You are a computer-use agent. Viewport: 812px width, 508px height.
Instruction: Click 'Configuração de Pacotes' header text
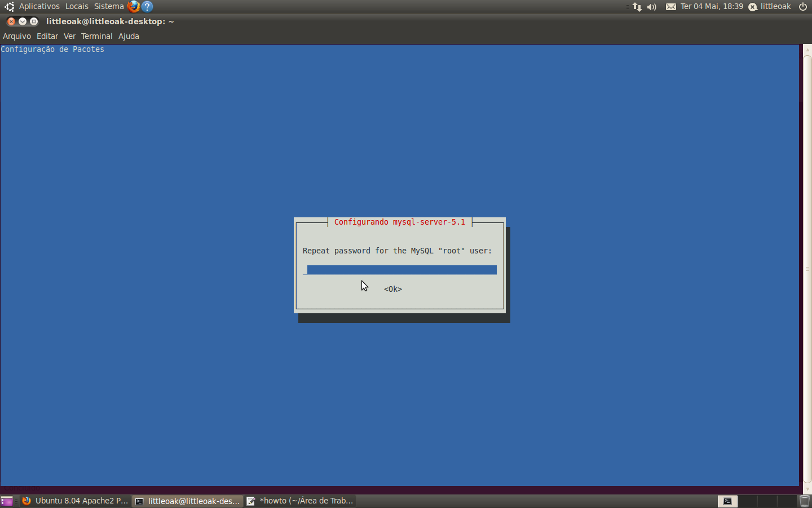click(x=52, y=50)
